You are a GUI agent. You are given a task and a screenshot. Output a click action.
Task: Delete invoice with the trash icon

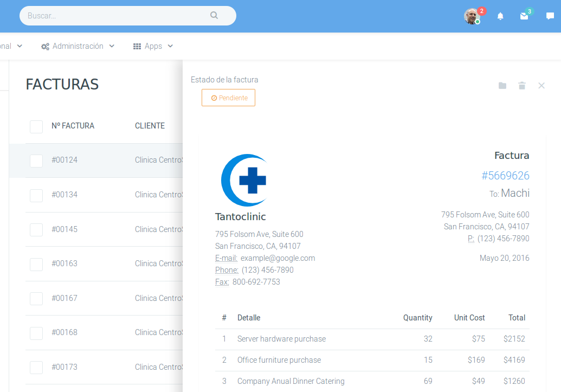[522, 86]
